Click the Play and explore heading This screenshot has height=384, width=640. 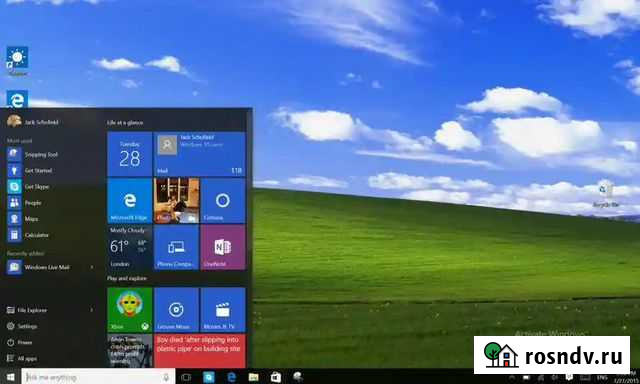pyautogui.click(x=127, y=278)
